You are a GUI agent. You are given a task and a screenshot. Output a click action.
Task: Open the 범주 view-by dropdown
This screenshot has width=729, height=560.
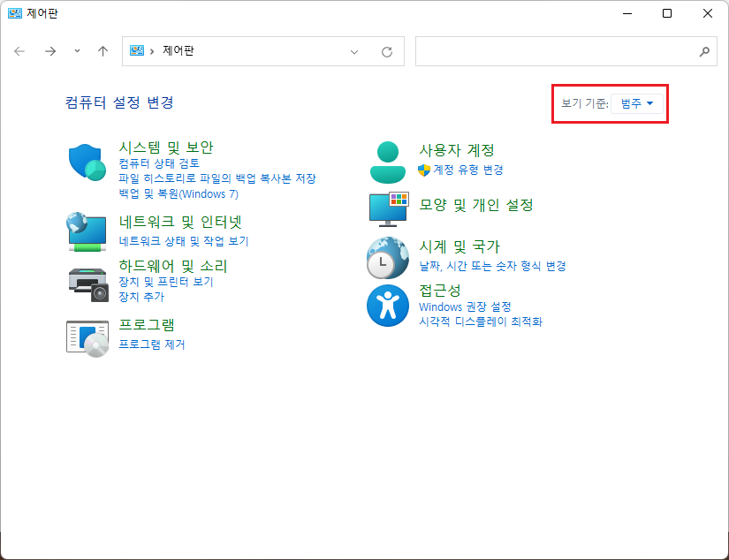coord(636,104)
